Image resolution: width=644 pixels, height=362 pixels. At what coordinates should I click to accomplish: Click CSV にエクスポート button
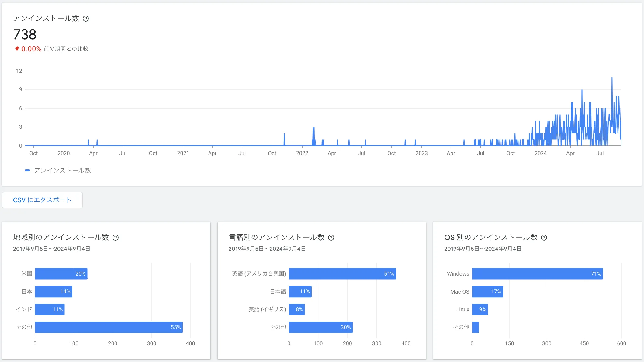tap(42, 200)
